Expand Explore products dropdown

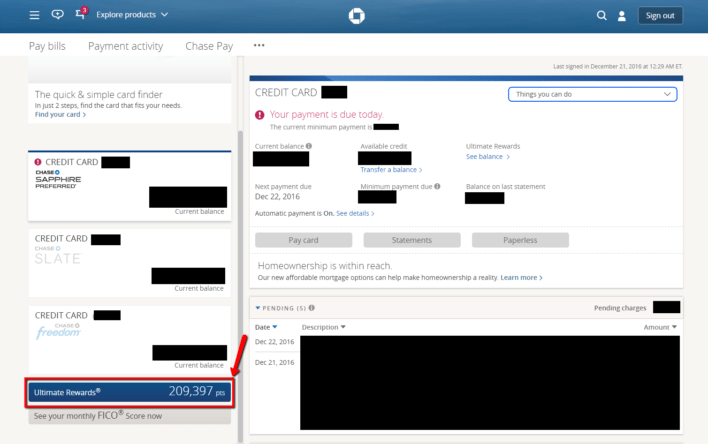132,14
